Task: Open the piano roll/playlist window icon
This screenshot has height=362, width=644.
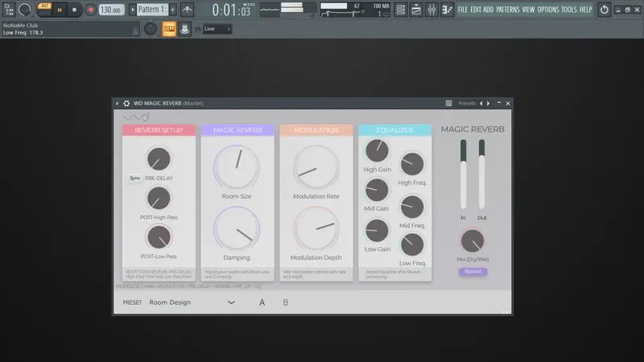Action: pos(416,10)
